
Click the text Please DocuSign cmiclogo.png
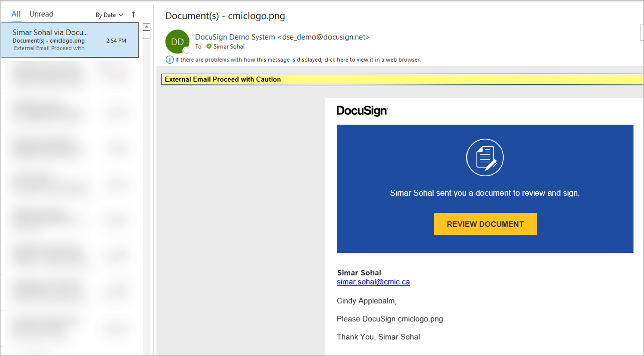tap(390, 319)
